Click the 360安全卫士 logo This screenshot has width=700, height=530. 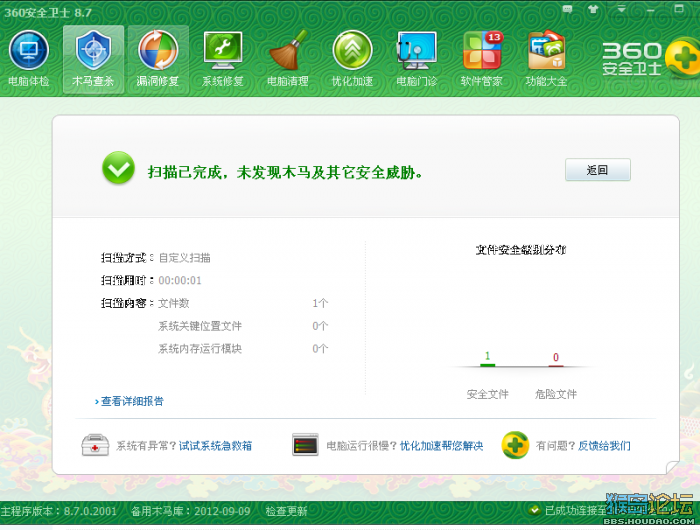[650, 58]
